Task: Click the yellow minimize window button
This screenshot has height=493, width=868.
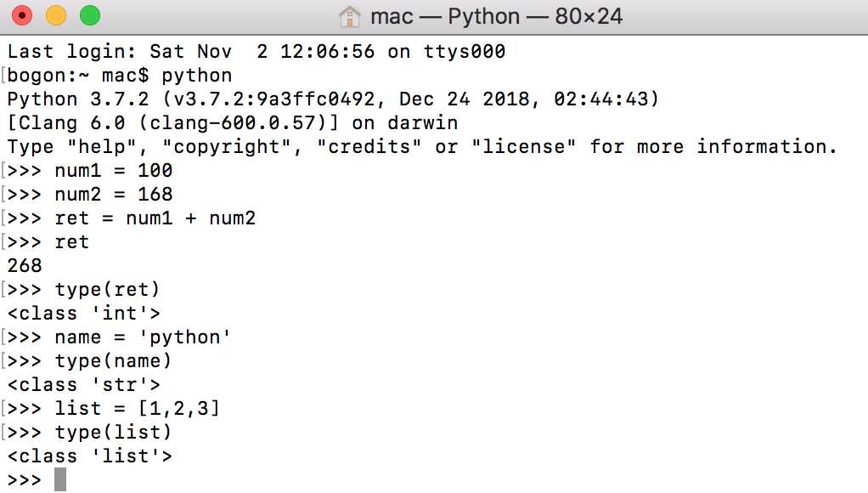Action: (56, 15)
